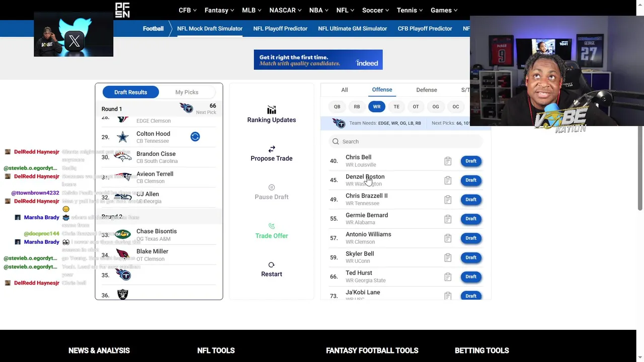Image resolution: width=644 pixels, height=362 pixels.
Task: Click Cowboys star logo at pick 29
Action: point(123,137)
